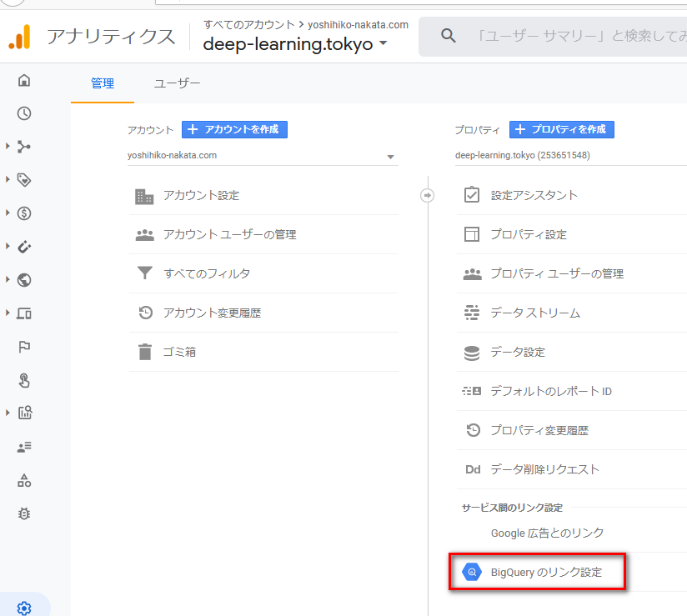Click the すべてのアカウント breadcrumb
Viewport: 687px width, 616px height.
[248, 24]
